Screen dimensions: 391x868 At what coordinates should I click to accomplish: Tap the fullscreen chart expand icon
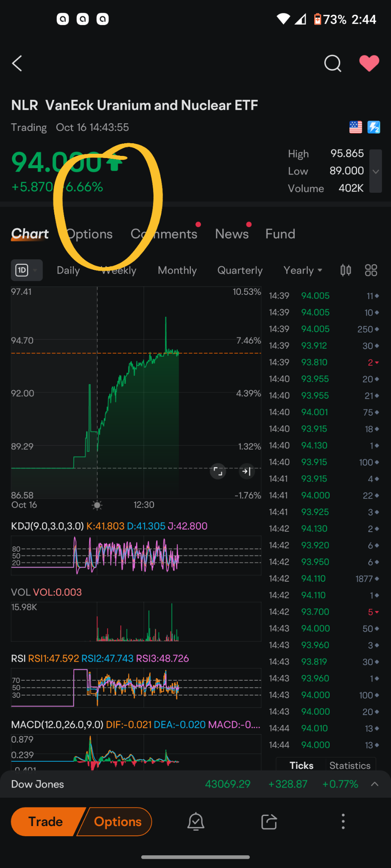click(x=218, y=471)
